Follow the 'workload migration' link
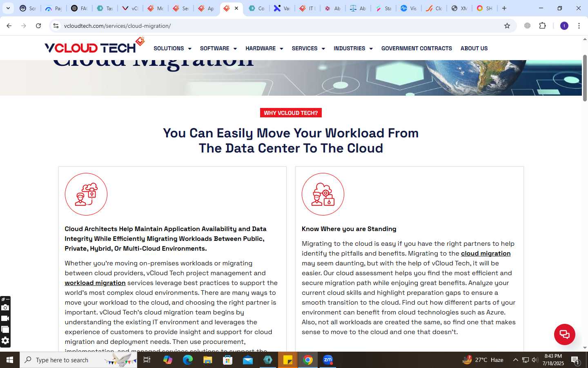 coord(95,283)
